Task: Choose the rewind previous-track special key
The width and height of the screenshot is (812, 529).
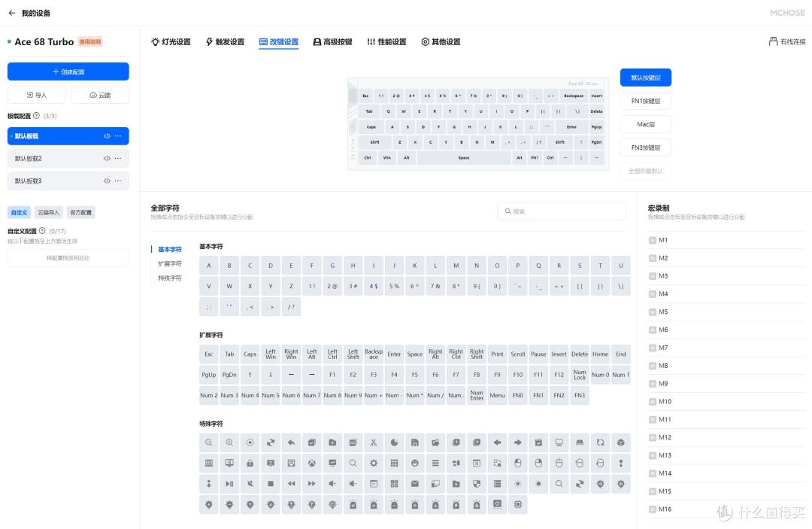Action: tap(291, 484)
